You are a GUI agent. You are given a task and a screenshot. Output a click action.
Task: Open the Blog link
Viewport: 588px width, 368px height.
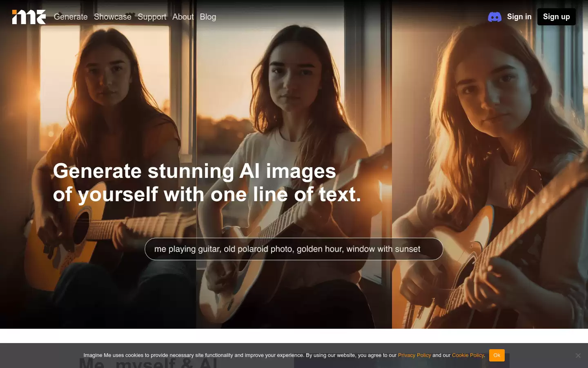click(x=208, y=17)
